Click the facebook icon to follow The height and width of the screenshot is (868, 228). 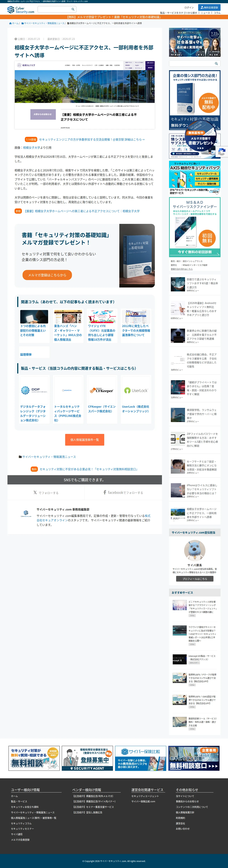click(x=105, y=492)
